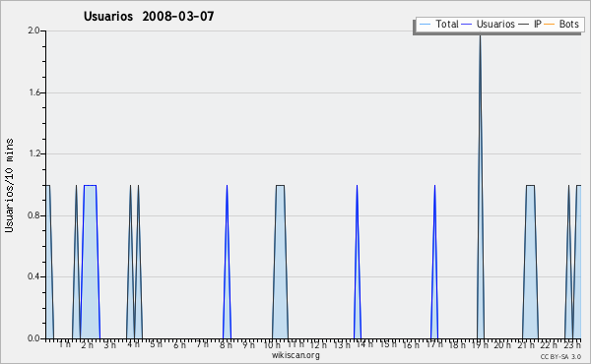Click the 1.2 y-axis value
The image size is (591, 364).
[x=33, y=153]
